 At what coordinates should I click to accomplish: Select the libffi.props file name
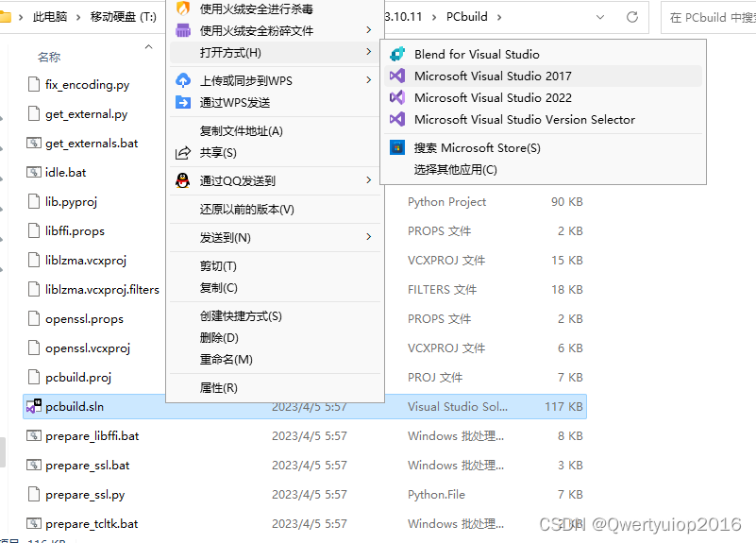pyautogui.click(x=75, y=231)
